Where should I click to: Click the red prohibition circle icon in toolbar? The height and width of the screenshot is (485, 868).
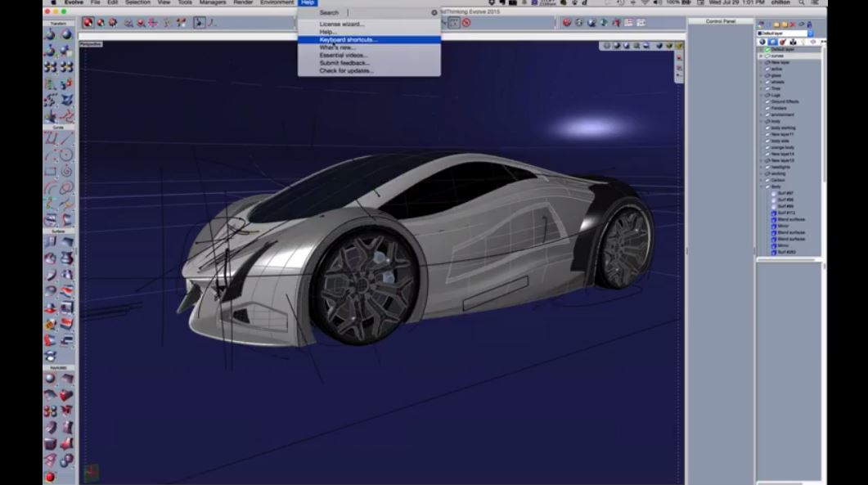pos(465,23)
